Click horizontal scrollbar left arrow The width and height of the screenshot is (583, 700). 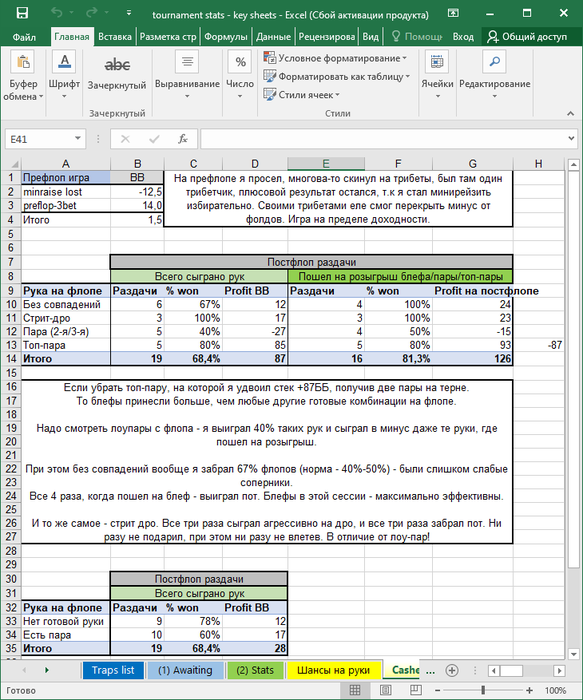pyautogui.click(x=494, y=670)
